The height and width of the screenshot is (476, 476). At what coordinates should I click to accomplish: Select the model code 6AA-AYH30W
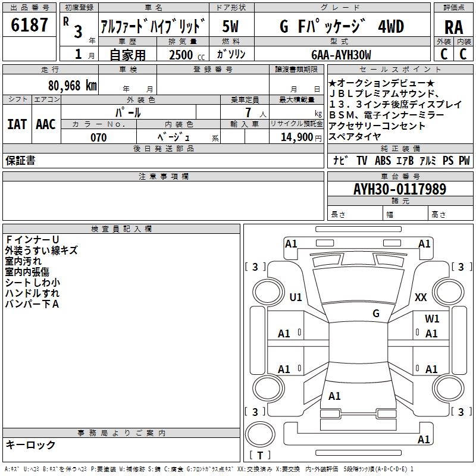341,55
